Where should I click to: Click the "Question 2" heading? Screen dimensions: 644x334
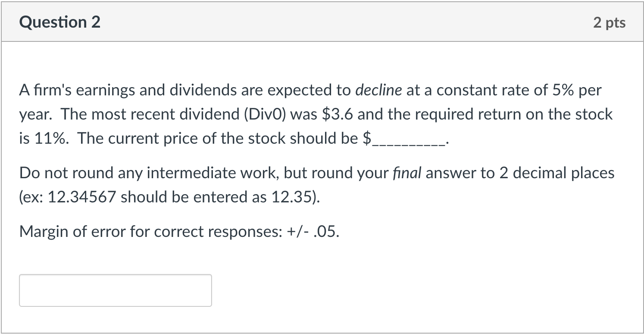(60, 22)
